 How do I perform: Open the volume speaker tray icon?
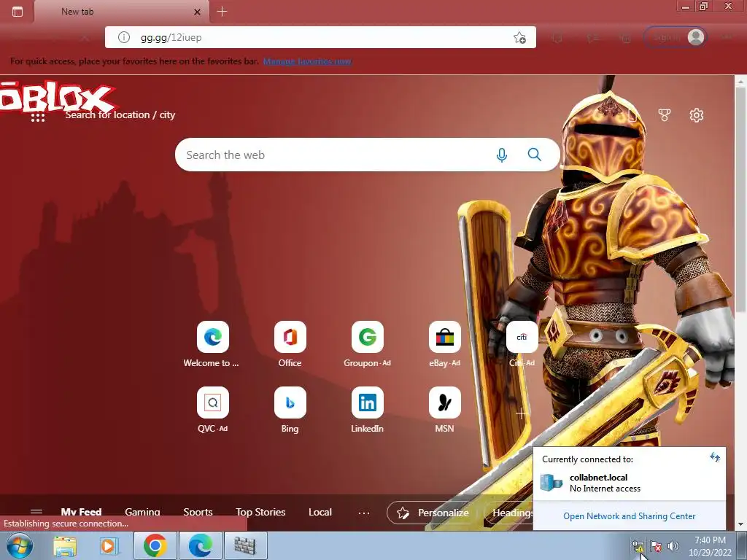click(673, 546)
